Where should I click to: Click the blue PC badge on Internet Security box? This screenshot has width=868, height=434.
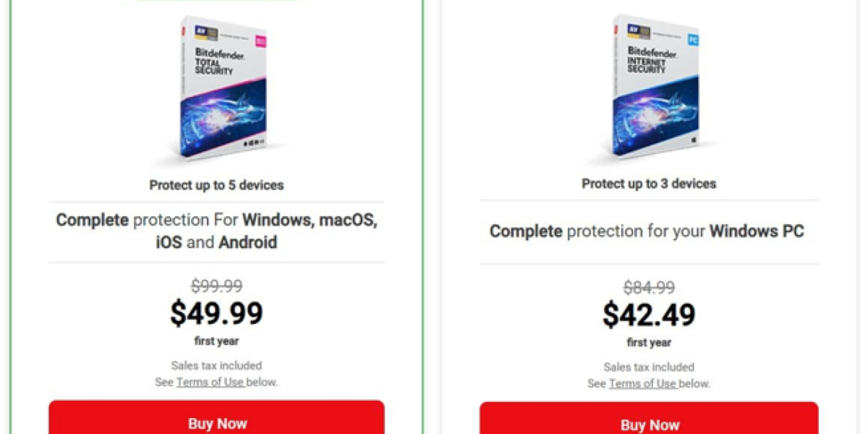692,40
